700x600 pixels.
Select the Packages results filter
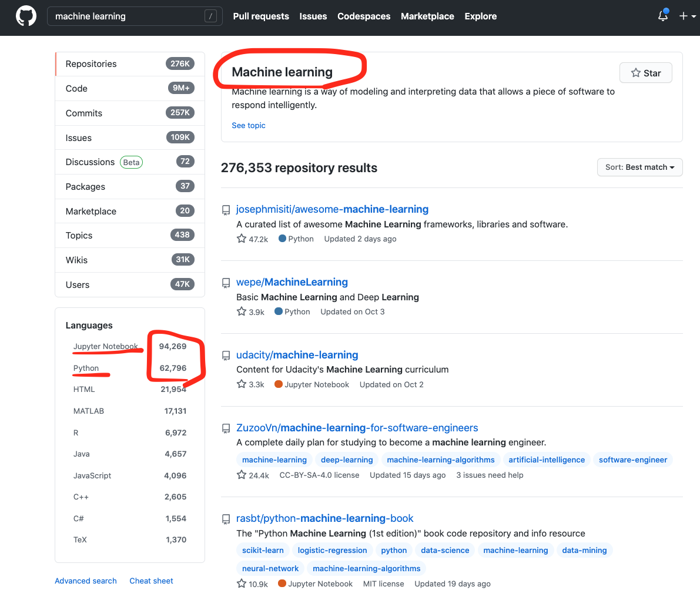(x=130, y=187)
